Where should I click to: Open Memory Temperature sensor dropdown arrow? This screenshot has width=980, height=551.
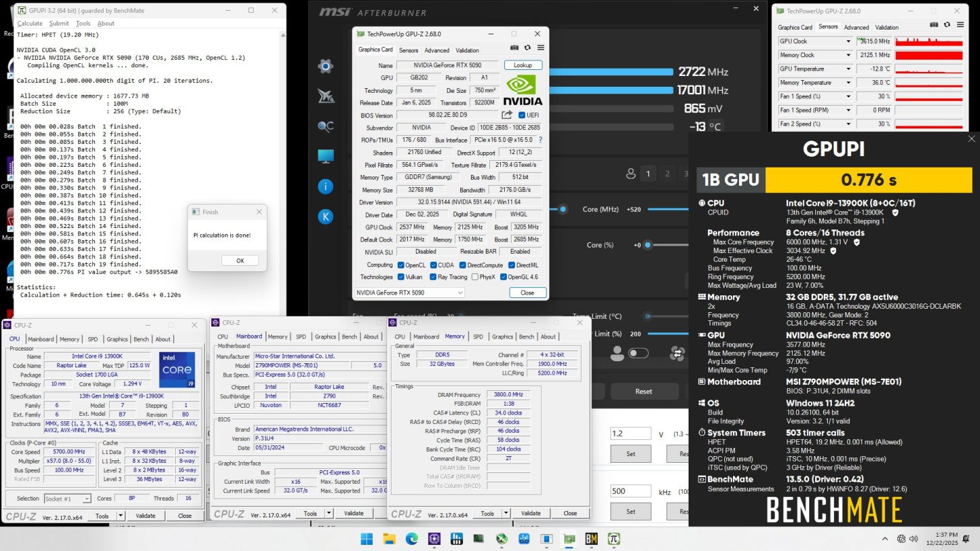[848, 83]
